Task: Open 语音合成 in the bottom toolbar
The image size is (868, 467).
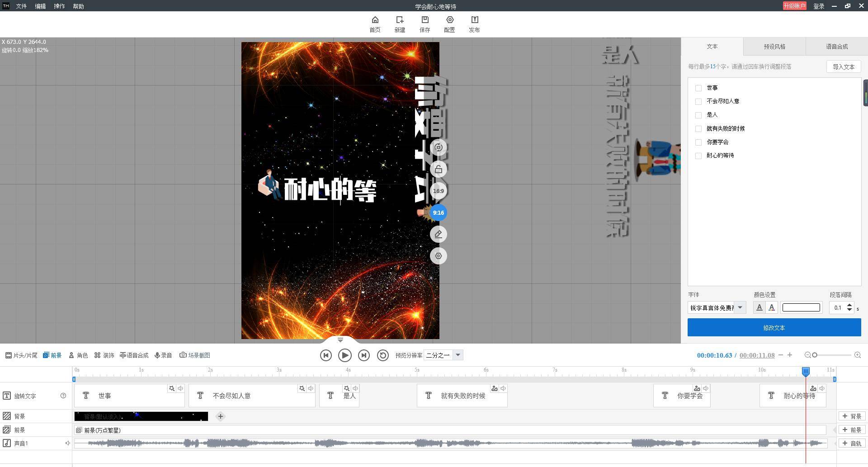Action: click(134, 355)
